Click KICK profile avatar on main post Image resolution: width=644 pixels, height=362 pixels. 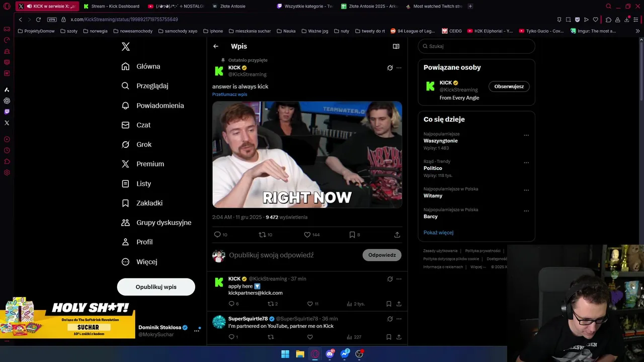click(x=219, y=71)
